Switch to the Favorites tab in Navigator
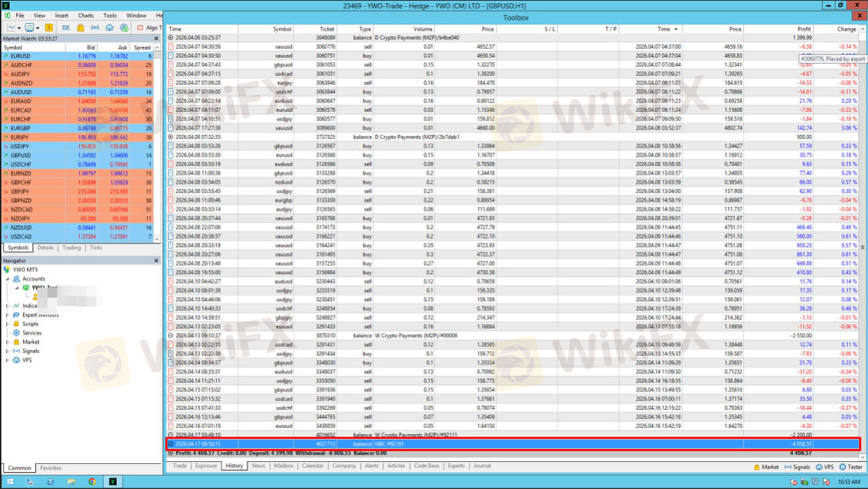The width and height of the screenshot is (868, 489). pyautogui.click(x=50, y=468)
